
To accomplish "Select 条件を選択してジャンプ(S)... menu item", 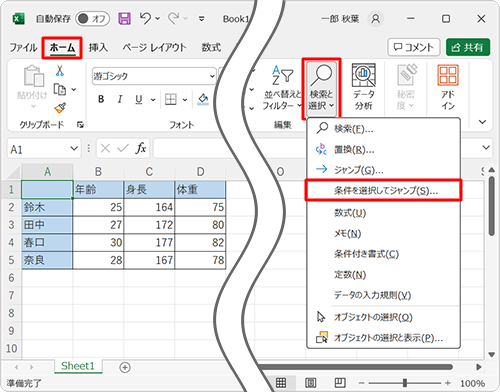I will (383, 190).
